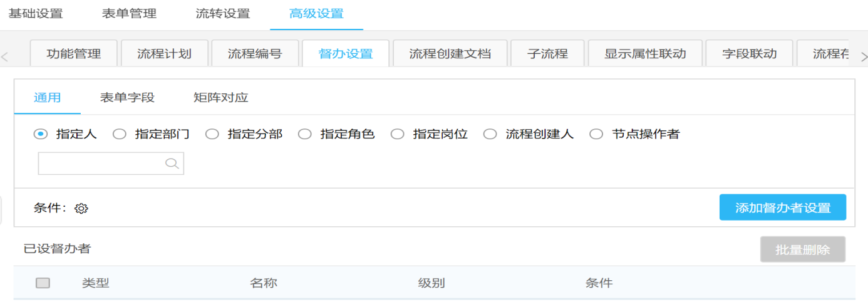Viewport: 868px width, 304px height.
Task: Switch to the 字段联动 sub-tab
Action: pyautogui.click(x=749, y=54)
